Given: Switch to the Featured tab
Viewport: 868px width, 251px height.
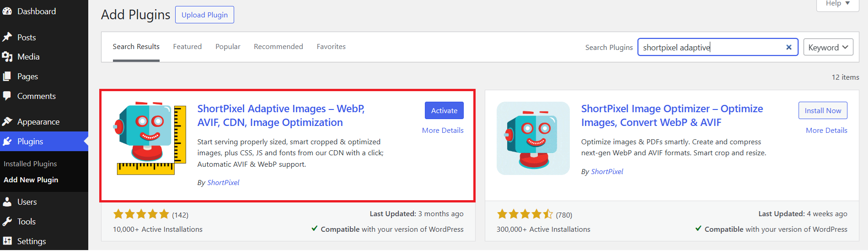Looking at the screenshot, I should point(188,47).
